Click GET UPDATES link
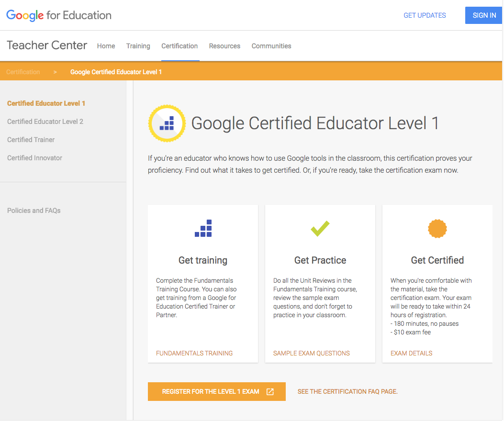 click(x=425, y=15)
